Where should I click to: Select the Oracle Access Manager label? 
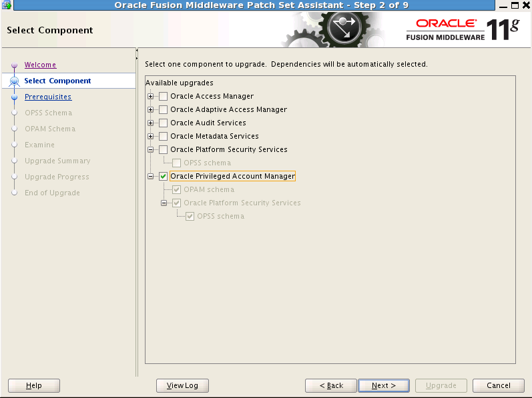click(212, 96)
